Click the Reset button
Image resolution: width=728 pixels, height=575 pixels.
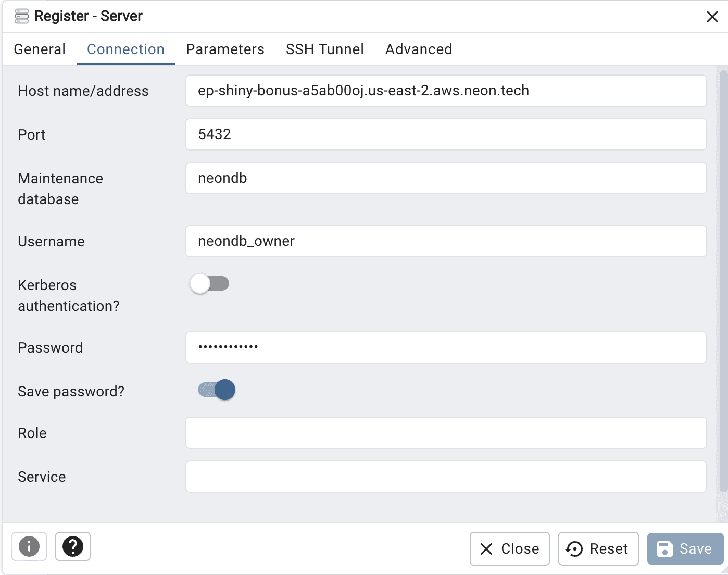coord(598,548)
